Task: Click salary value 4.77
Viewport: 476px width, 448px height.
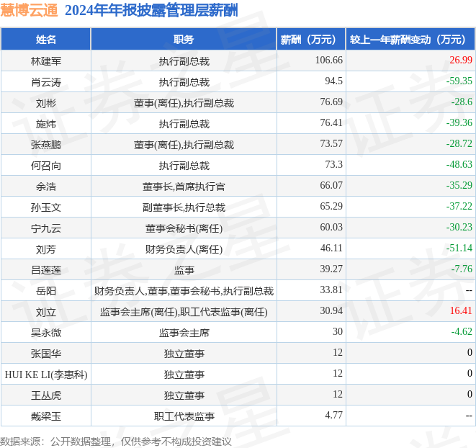Action: coord(333,415)
